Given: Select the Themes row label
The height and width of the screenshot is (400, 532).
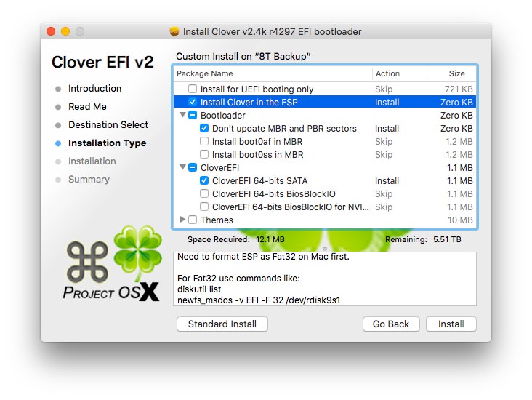Looking at the screenshot, I should (x=217, y=220).
